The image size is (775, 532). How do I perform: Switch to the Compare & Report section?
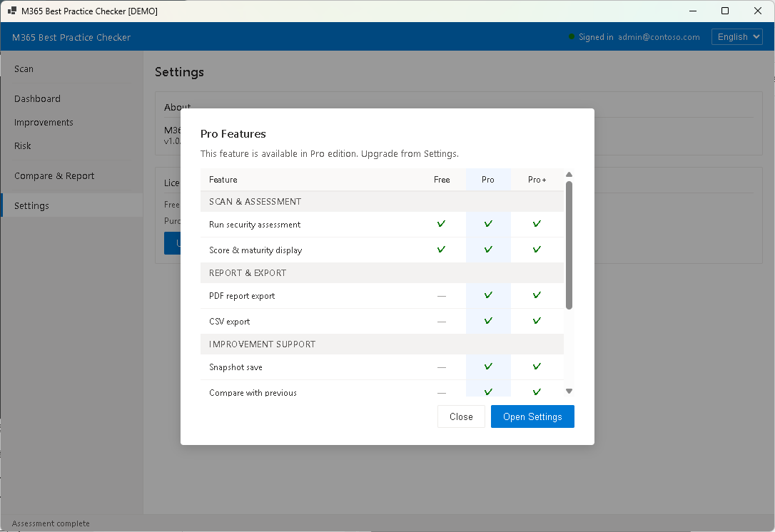(53, 175)
